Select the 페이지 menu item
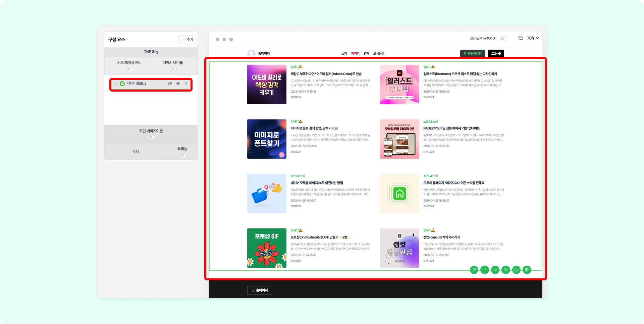Viewport: 644px width, 324px height. click(355, 54)
